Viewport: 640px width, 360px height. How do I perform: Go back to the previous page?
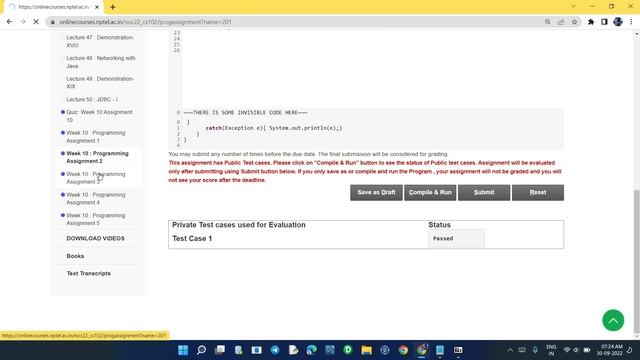click(9, 22)
